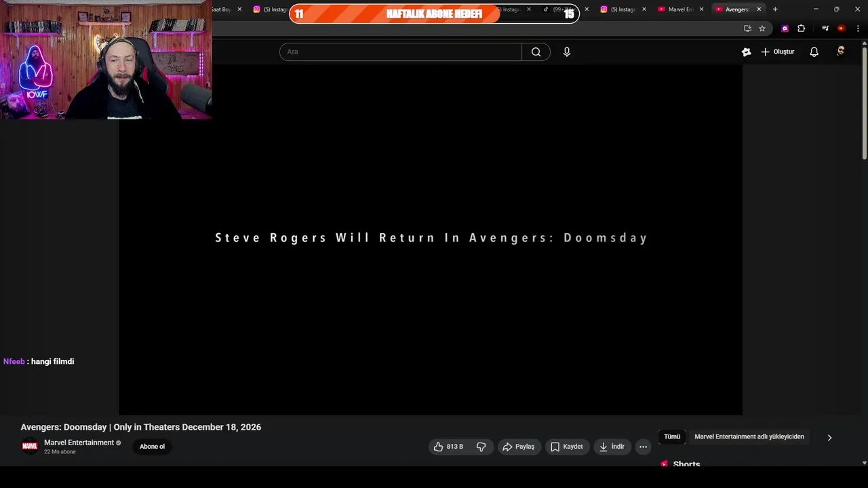Close the TikTok tab
Screen dimensions: 868x488
click(x=587, y=9)
